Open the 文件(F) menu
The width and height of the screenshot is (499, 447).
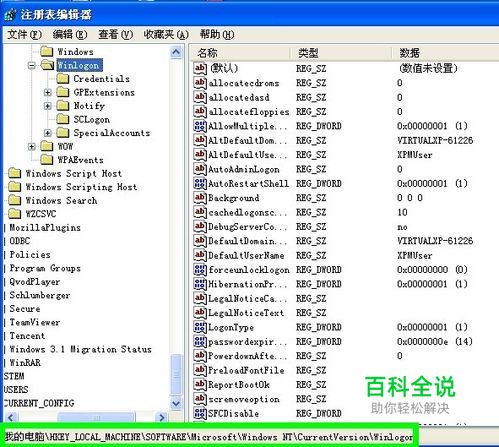pyautogui.click(x=24, y=34)
